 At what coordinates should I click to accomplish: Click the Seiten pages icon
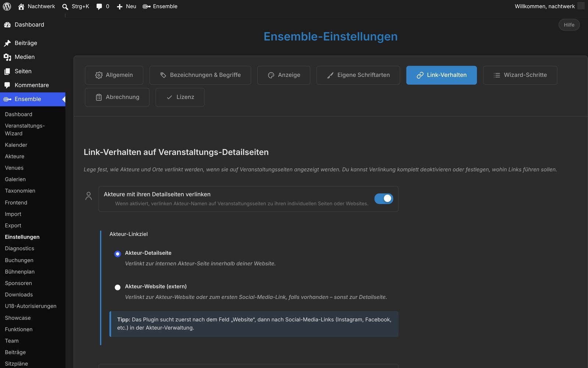(x=7, y=71)
